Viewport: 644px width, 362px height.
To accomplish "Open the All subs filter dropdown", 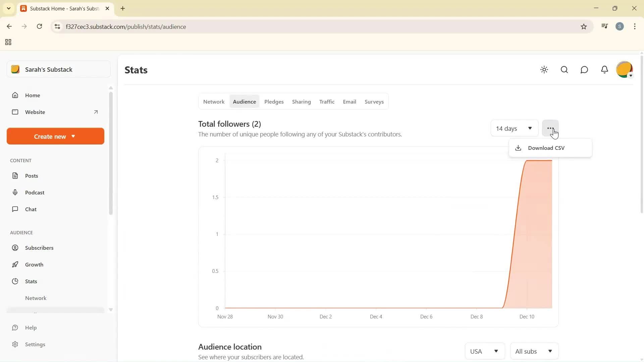I will (x=534, y=351).
